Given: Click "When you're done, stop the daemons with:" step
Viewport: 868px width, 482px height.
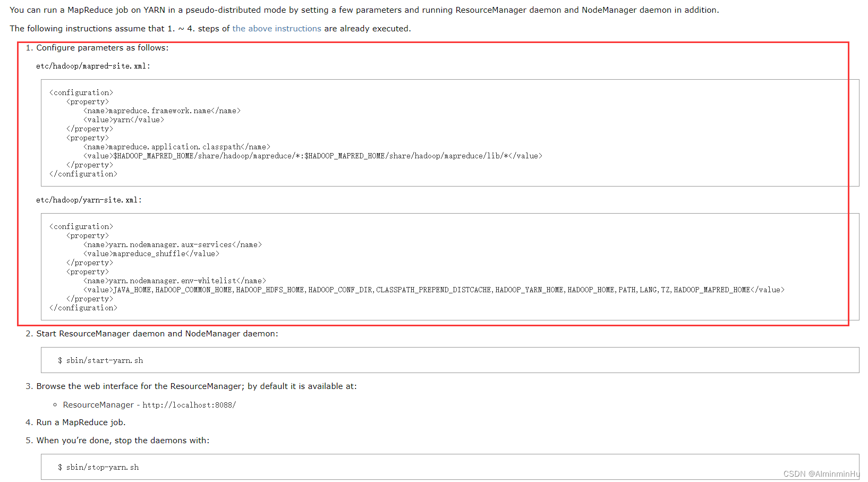Looking at the screenshot, I should [x=123, y=441].
